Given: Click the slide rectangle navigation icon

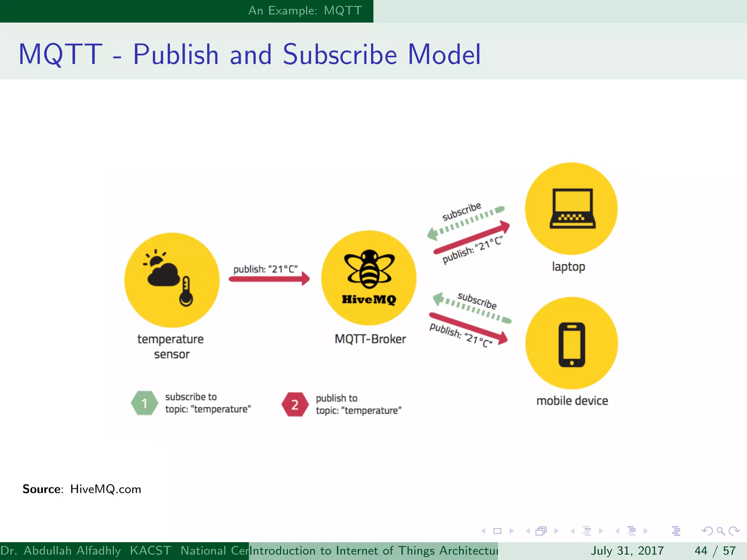Looking at the screenshot, I should (x=497, y=531).
